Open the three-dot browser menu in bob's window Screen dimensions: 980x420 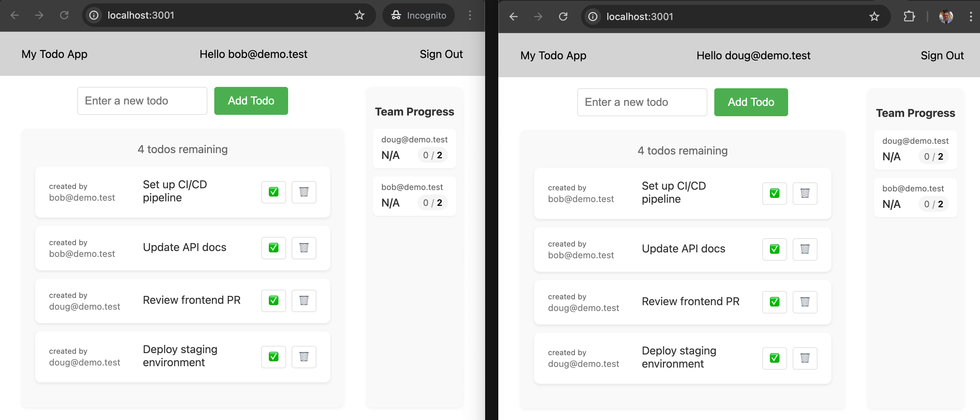470,15
